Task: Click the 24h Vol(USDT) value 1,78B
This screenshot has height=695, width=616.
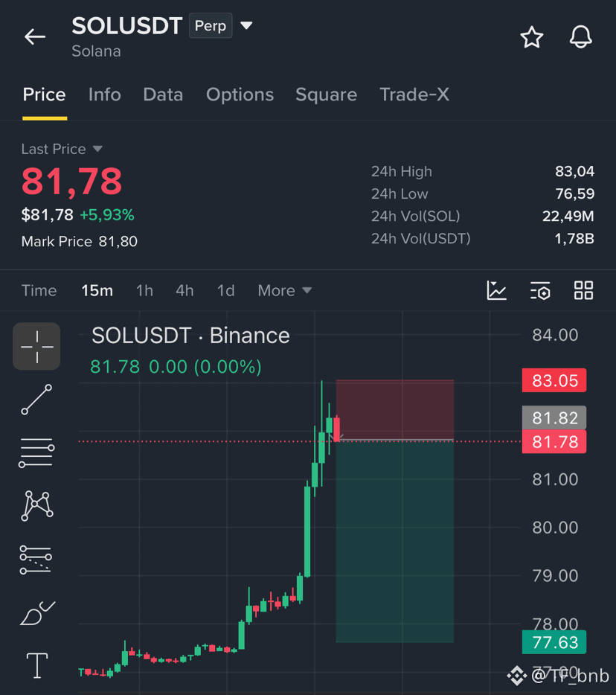Action: tap(574, 239)
